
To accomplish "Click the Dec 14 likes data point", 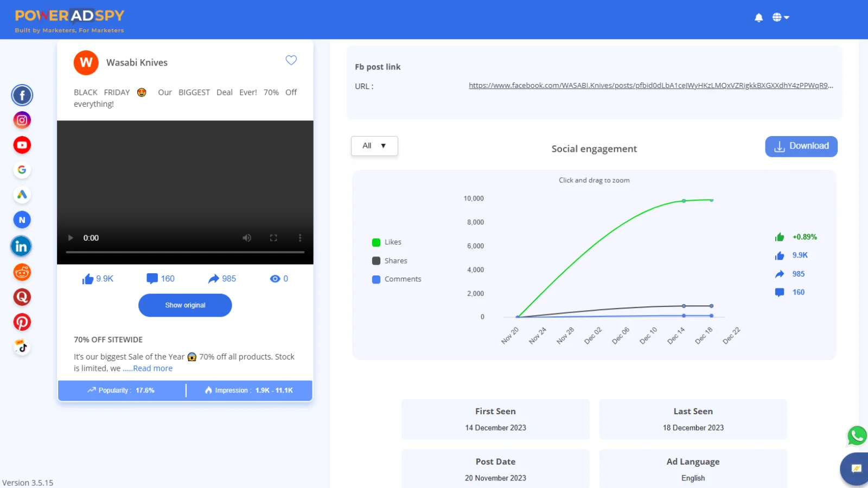I will pos(684,201).
